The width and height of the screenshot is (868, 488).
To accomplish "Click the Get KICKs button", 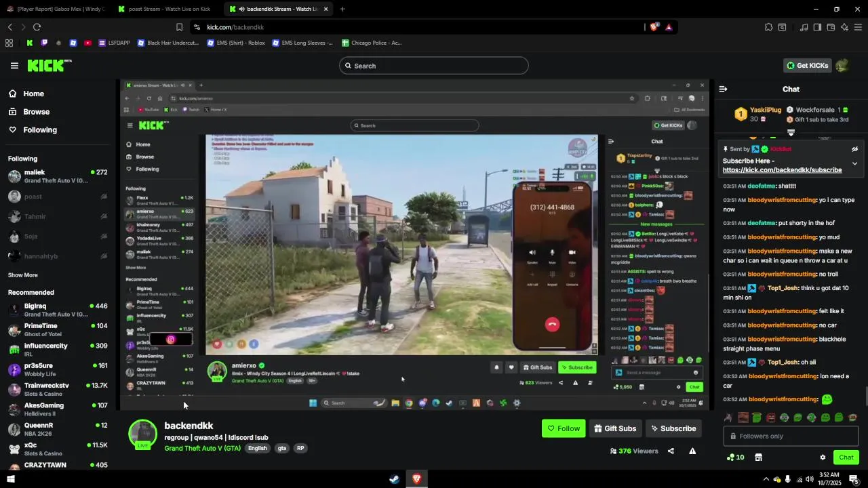I will click(x=807, y=66).
